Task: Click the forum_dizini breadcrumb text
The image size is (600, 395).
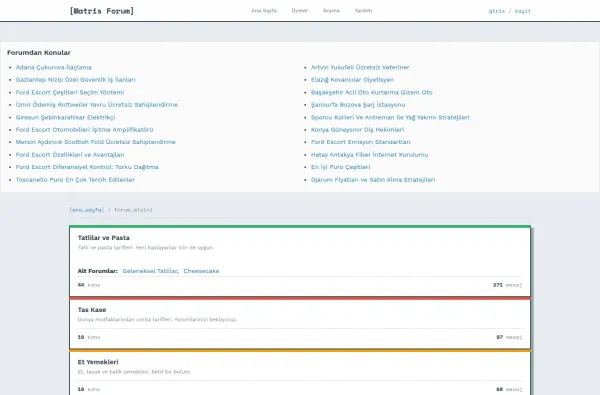Action: [x=133, y=210]
